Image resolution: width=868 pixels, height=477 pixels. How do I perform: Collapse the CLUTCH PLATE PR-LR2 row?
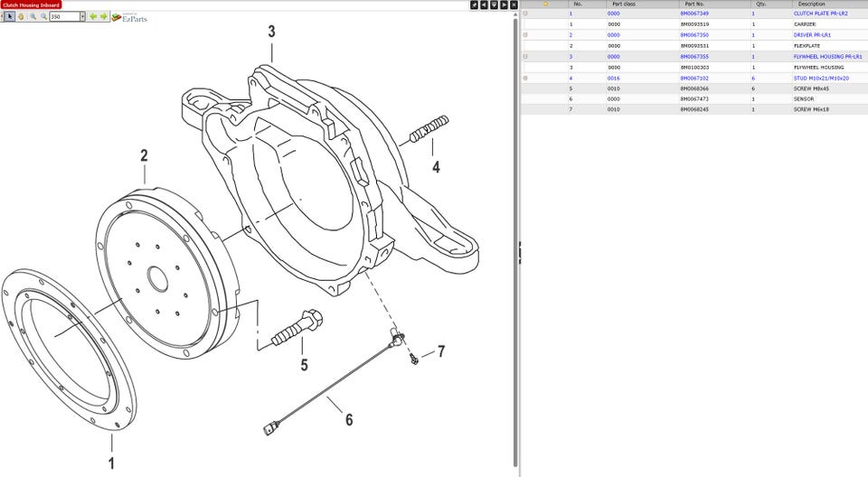pos(525,14)
